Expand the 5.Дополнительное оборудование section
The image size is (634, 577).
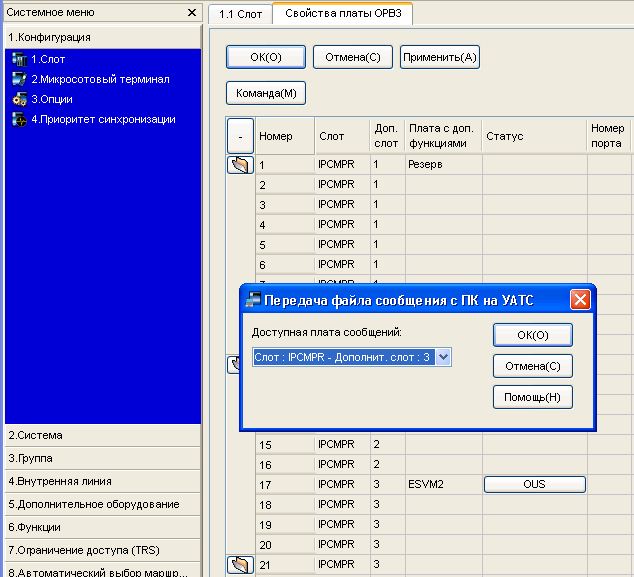[x=103, y=505]
